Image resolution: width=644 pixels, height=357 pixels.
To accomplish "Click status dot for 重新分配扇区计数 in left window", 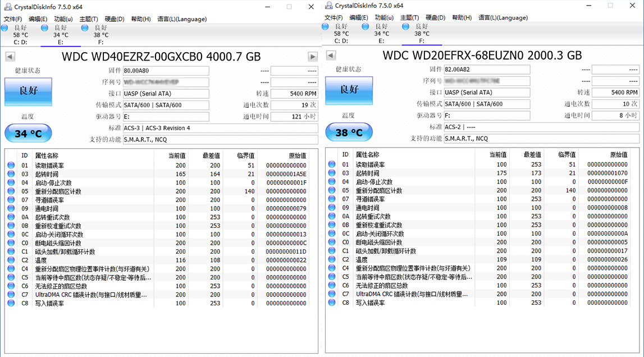I will click(x=11, y=191).
